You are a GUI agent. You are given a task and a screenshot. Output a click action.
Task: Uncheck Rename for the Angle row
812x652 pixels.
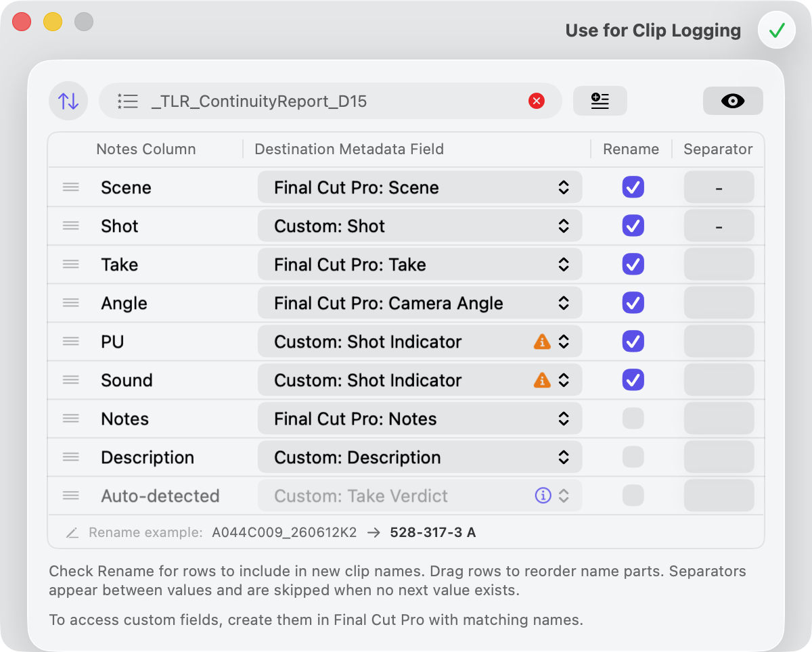coord(633,303)
